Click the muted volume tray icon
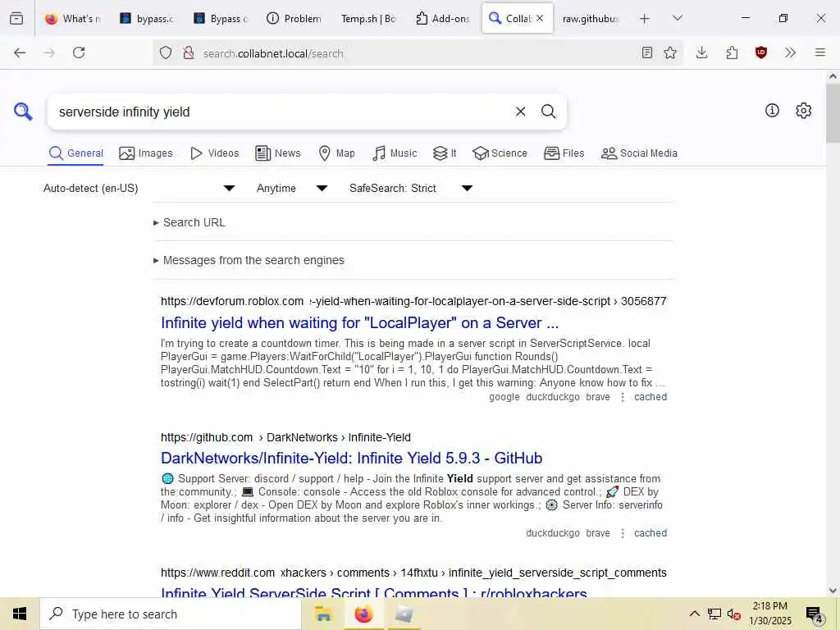The height and width of the screenshot is (630, 840). (x=733, y=614)
